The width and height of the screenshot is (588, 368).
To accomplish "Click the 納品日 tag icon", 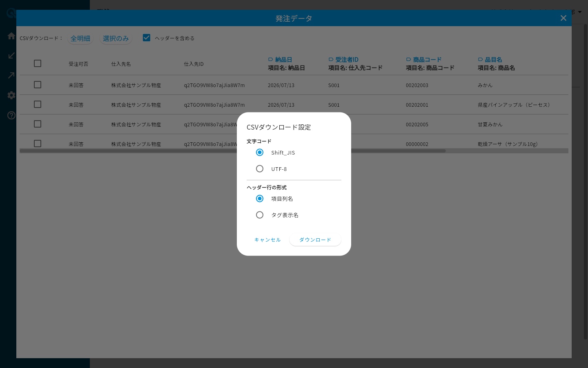I will pyautogui.click(x=270, y=60).
